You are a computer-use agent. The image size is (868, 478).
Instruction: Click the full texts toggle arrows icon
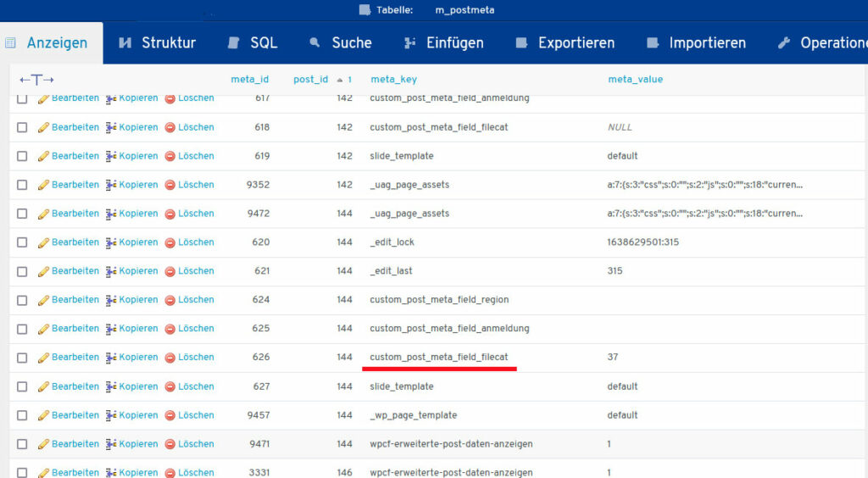[x=36, y=80]
